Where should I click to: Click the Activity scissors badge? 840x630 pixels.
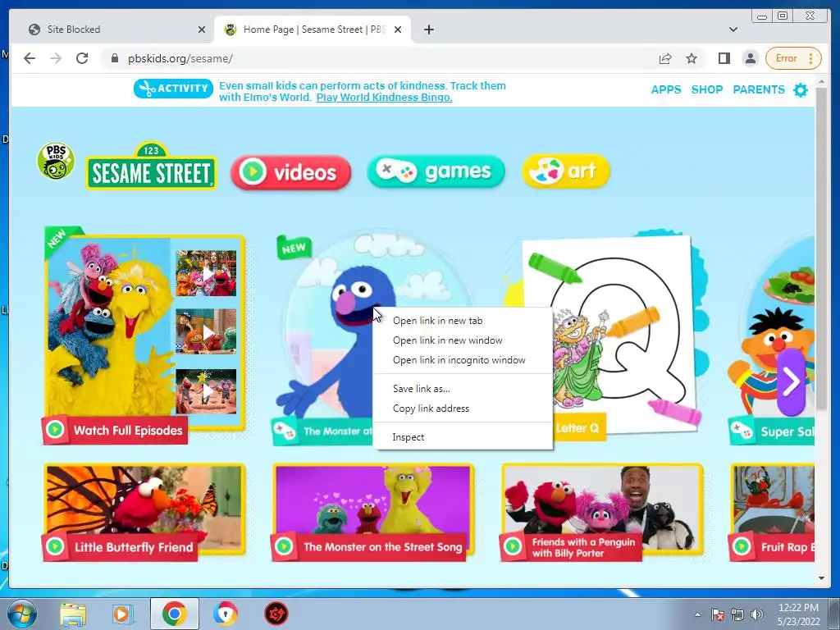(x=174, y=89)
